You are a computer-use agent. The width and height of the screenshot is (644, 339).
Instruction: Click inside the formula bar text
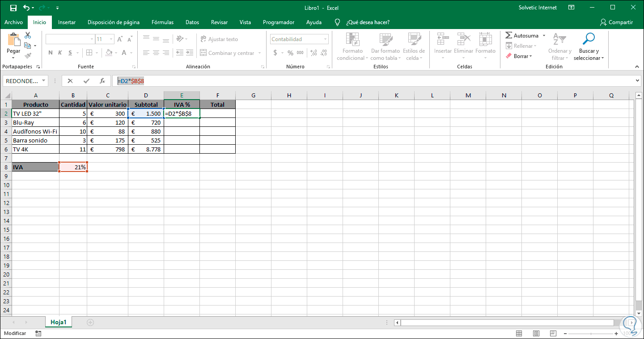pyautogui.click(x=131, y=81)
